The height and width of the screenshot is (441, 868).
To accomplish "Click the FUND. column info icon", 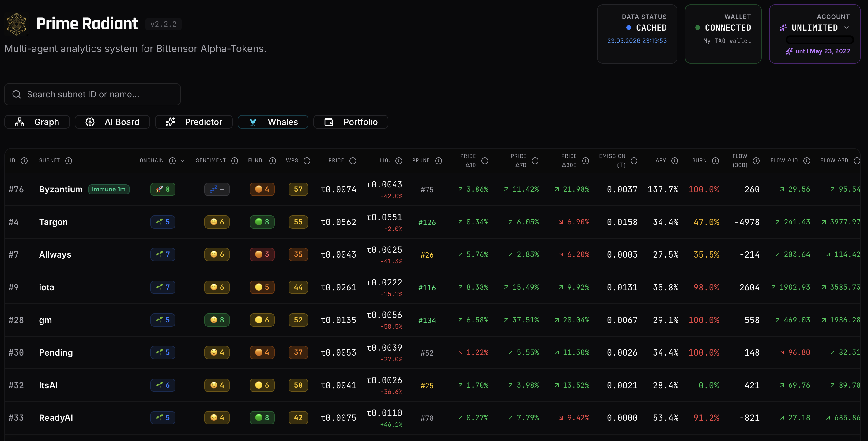I will 273,161.
